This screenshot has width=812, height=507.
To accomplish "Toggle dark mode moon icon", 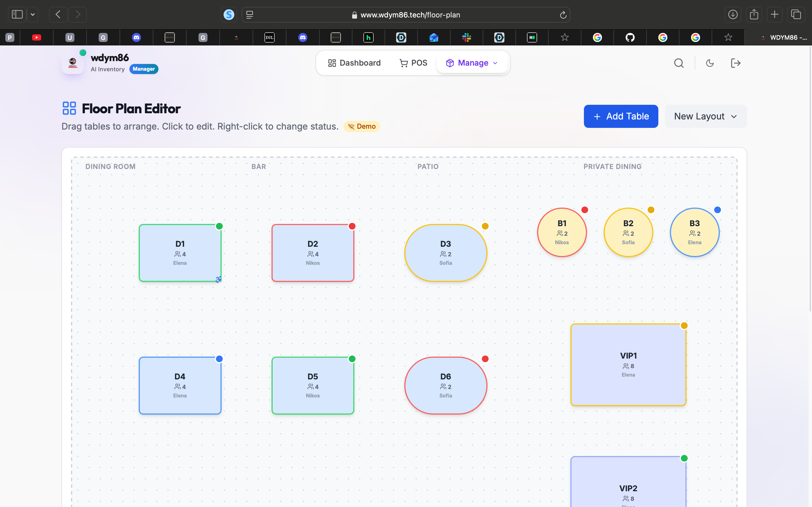I will pyautogui.click(x=710, y=63).
